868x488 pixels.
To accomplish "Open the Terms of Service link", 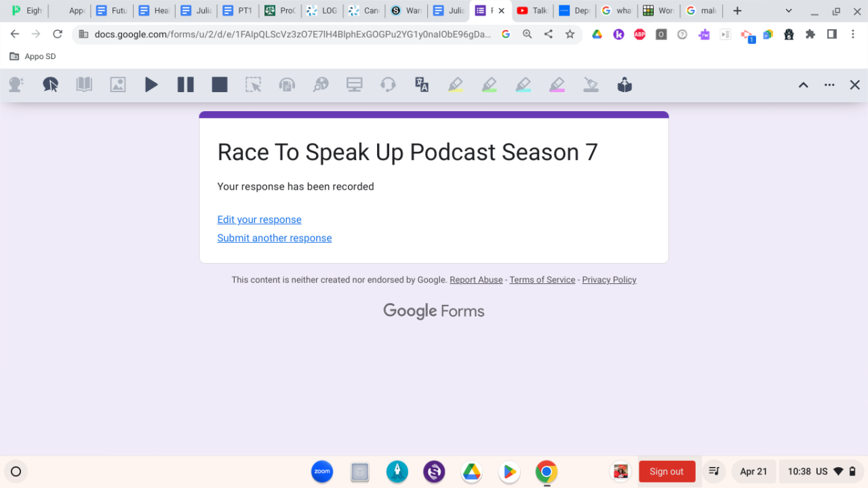I will [542, 280].
